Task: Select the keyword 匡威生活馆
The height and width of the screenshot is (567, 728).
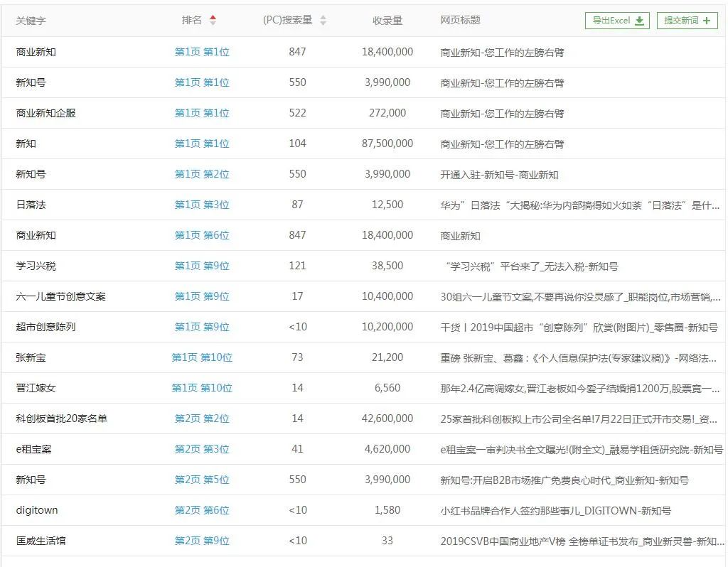Action: tap(41, 541)
